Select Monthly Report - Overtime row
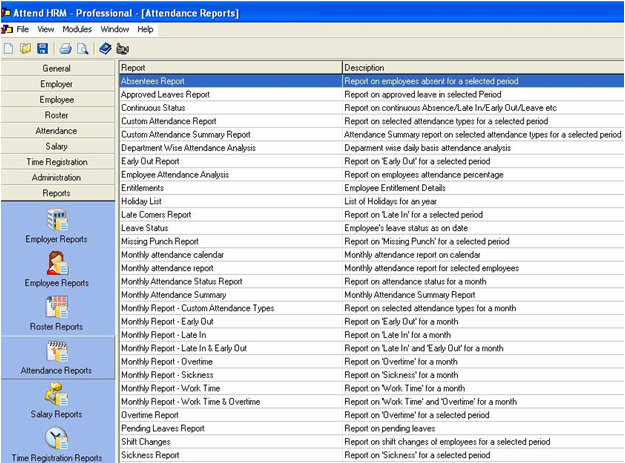625x463 pixels. pos(371,361)
